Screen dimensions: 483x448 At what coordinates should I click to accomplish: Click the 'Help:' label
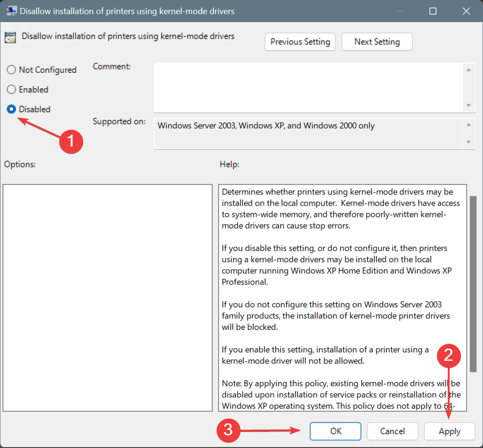tap(229, 164)
